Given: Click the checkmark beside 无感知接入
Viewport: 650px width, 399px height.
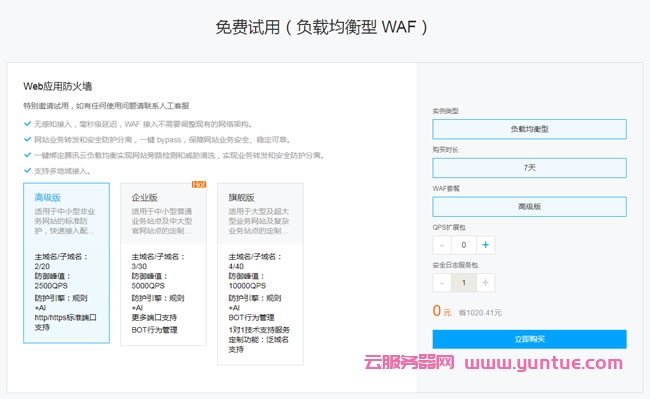Looking at the screenshot, I should (27, 123).
